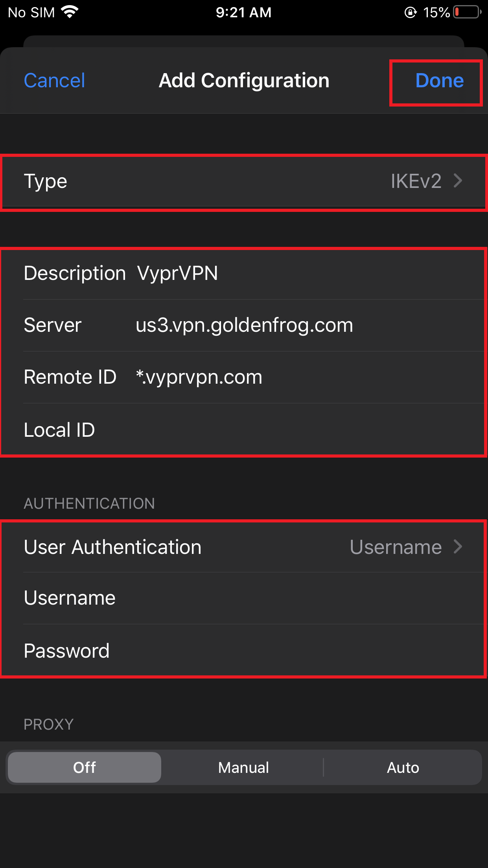
Task: Tap Done to save configuration
Action: (439, 81)
